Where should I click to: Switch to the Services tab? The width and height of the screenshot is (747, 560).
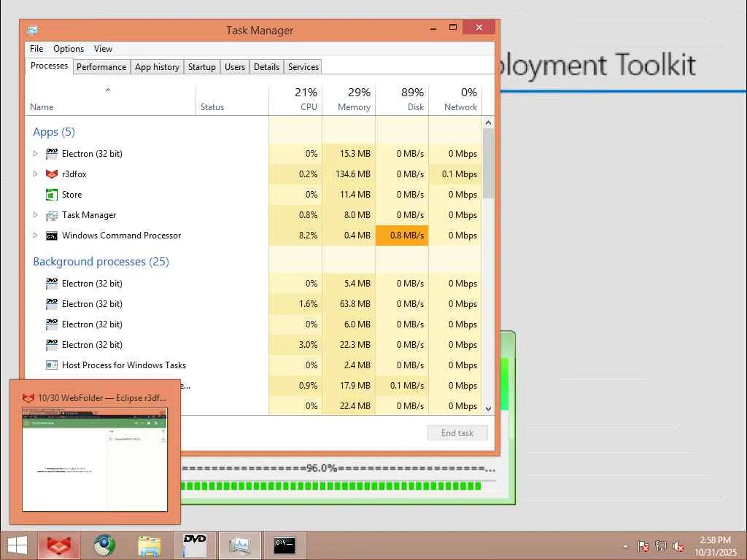click(303, 66)
